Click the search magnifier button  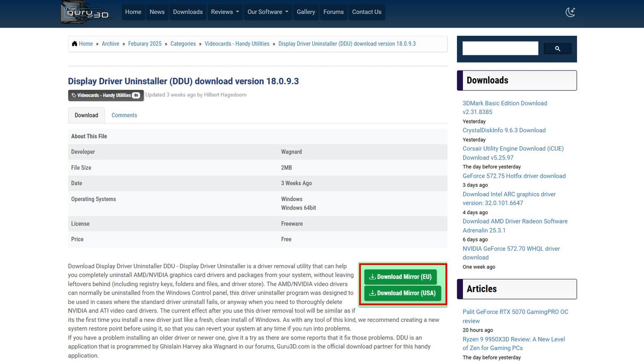(x=557, y=49)
